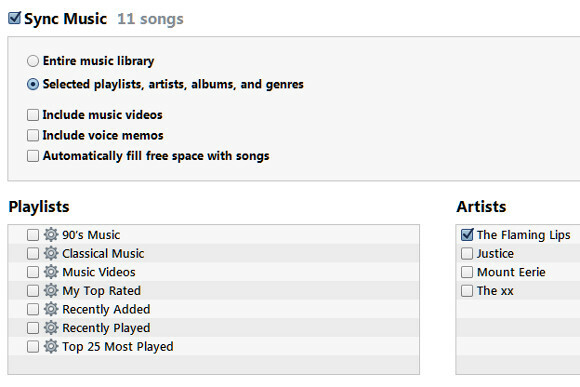Image resolution: width=580 pixels, height=387 pixels.
Task: Check the 90's Music playlist checkbox
Action: pyautogui.click(x=33, y=235)
